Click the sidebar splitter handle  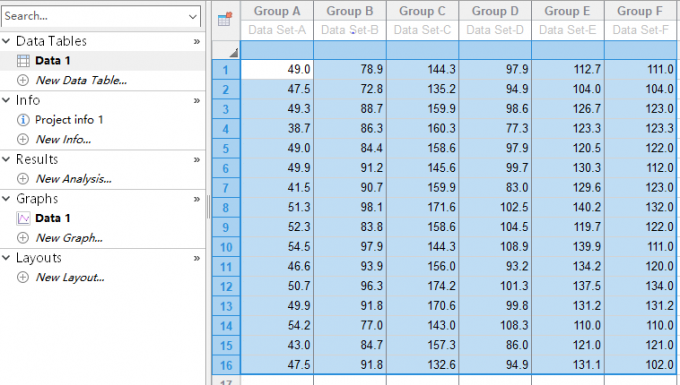209,207
